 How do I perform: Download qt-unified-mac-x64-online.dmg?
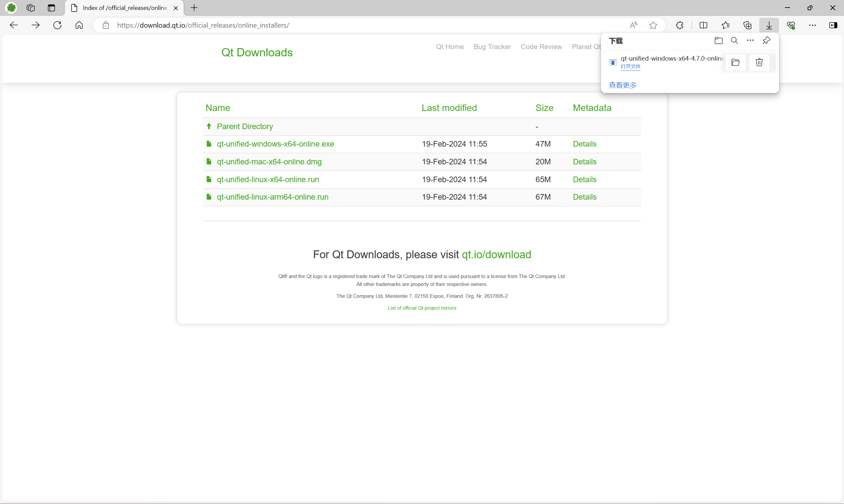click(269, 162)
